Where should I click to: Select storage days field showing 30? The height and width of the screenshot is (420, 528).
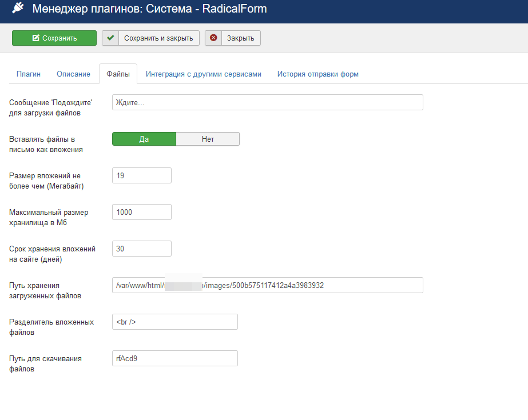142,249
